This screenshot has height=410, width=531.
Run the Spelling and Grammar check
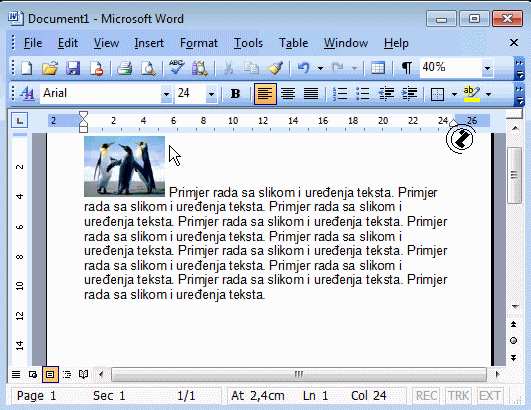[x=176, y=68]
